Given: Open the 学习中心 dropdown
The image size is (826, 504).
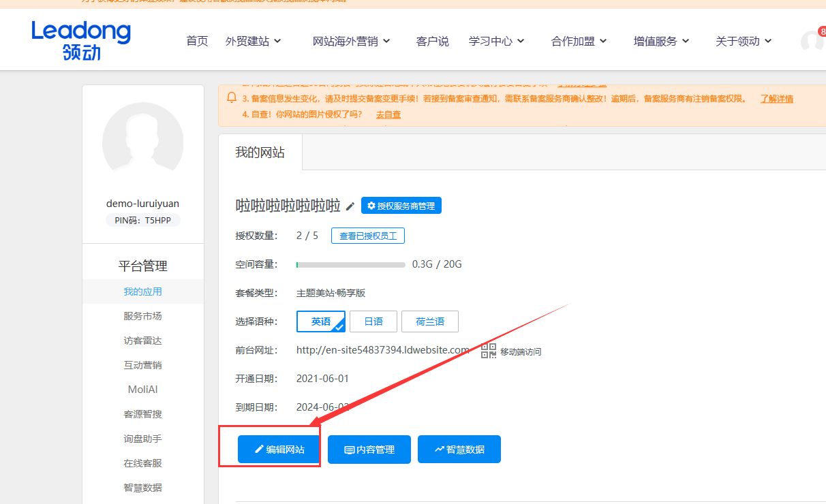Looking at the screenshot, I should pos(496,42).
